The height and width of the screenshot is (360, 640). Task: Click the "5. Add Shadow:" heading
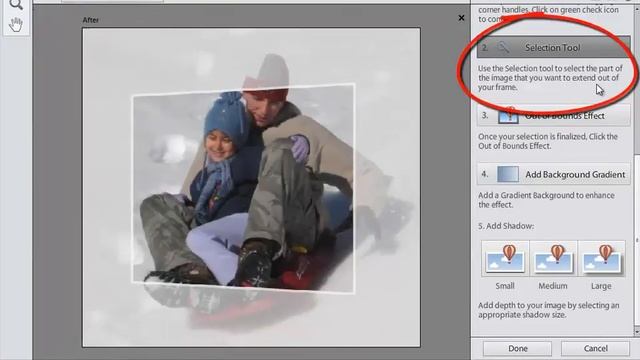point(506,226)
